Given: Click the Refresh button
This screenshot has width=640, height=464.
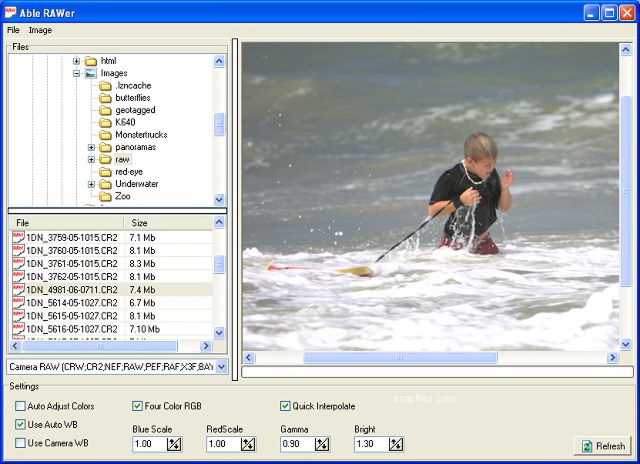Looking at the screenshot, I should (602, 446).
